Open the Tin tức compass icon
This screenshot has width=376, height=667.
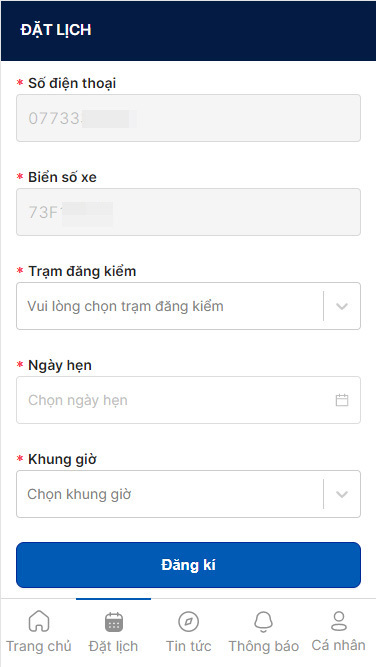[188, 621]
